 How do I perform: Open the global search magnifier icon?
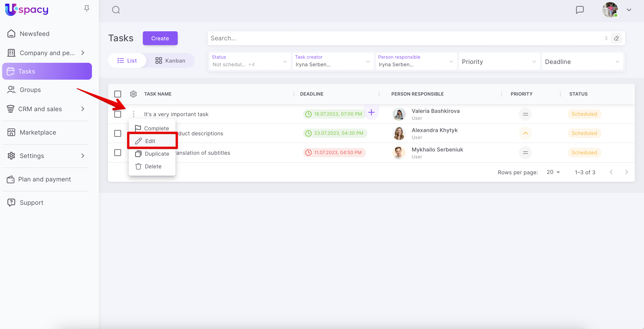[116, 10]
